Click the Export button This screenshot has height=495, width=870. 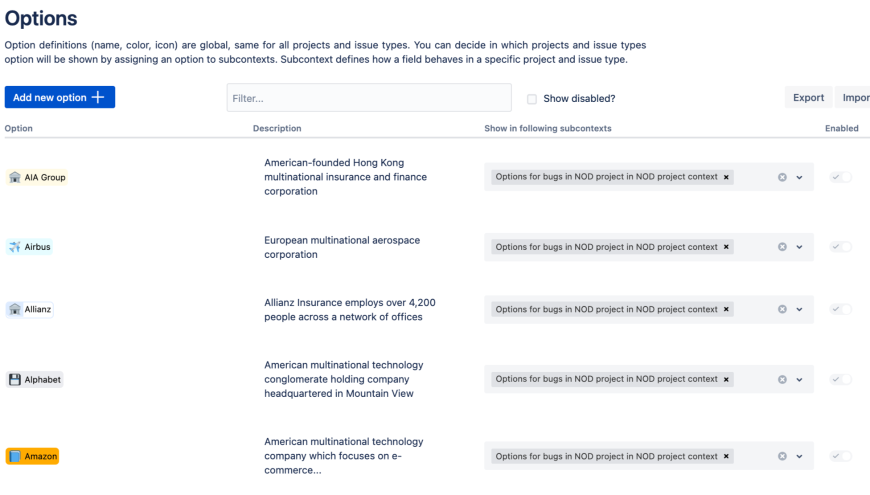tap(808, 97)
